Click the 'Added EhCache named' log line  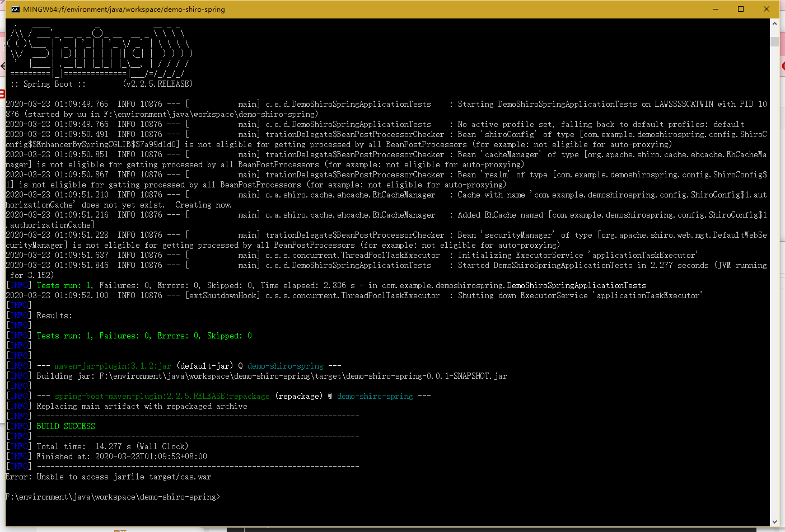(386, 220)
